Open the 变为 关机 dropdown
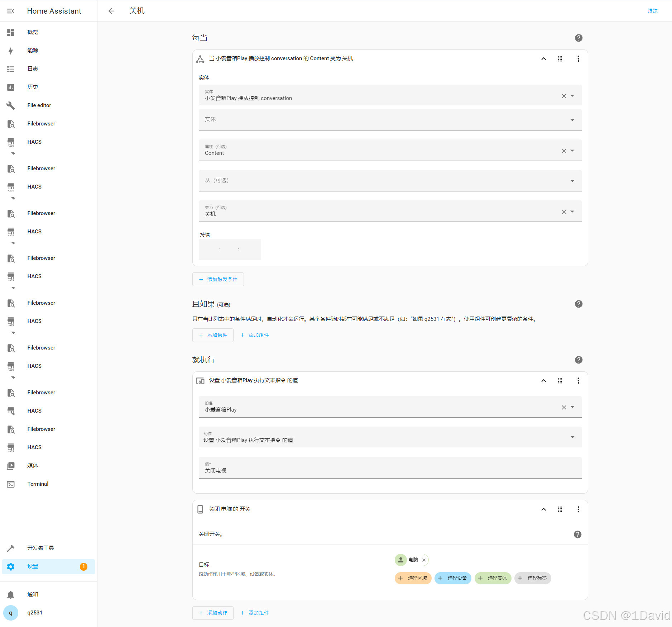 [572, 212]
